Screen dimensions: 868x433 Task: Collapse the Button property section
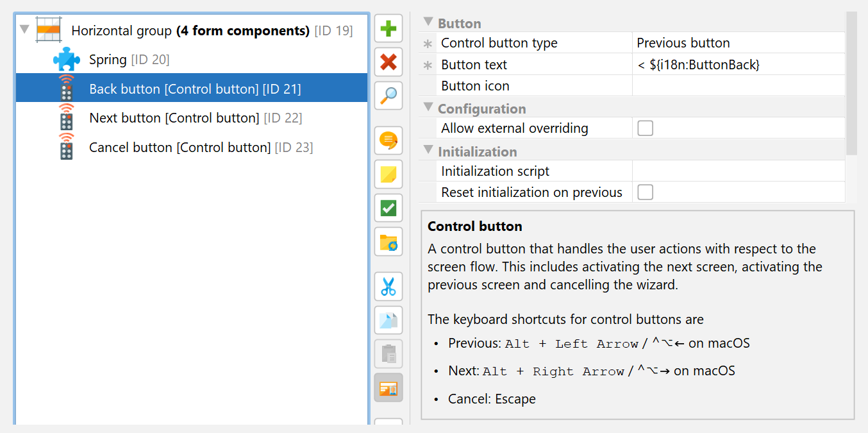pyautogui.click(x=428, y=22)
